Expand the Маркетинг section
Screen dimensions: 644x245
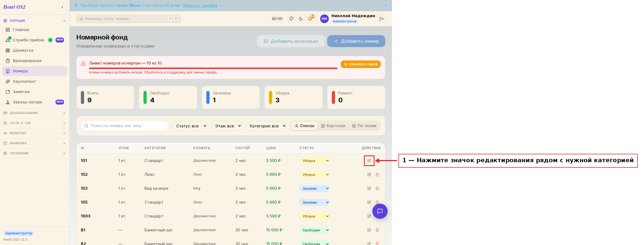pos(35,133)
